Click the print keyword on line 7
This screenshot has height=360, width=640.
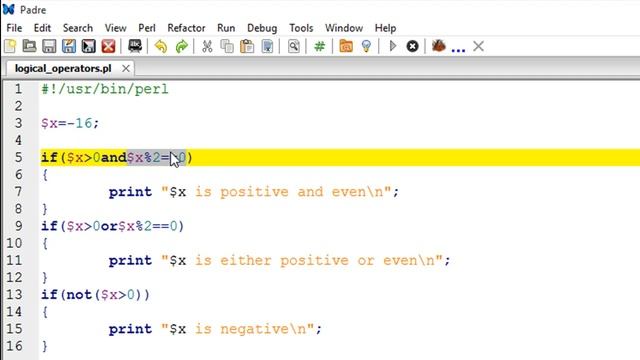[130, 192]
